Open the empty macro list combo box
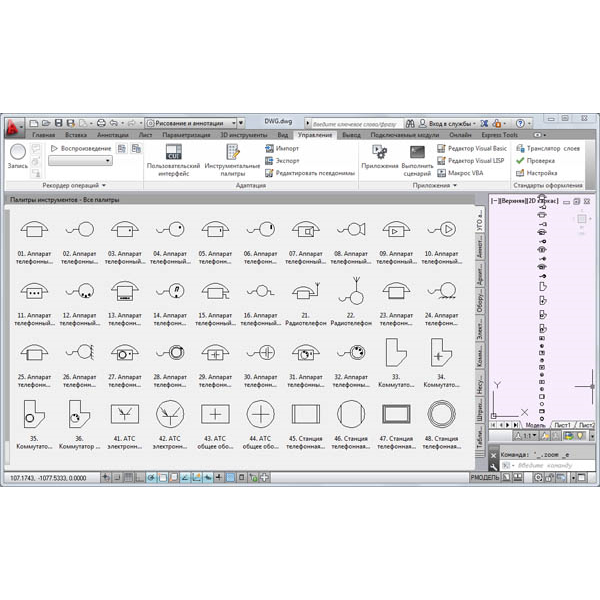 coord(80,160)
